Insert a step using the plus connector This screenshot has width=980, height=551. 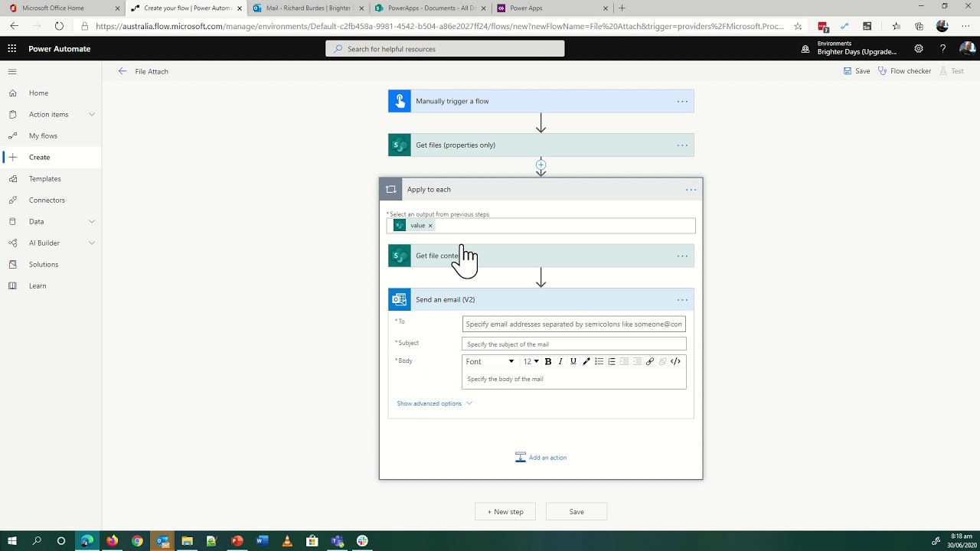tap(541, 165)
